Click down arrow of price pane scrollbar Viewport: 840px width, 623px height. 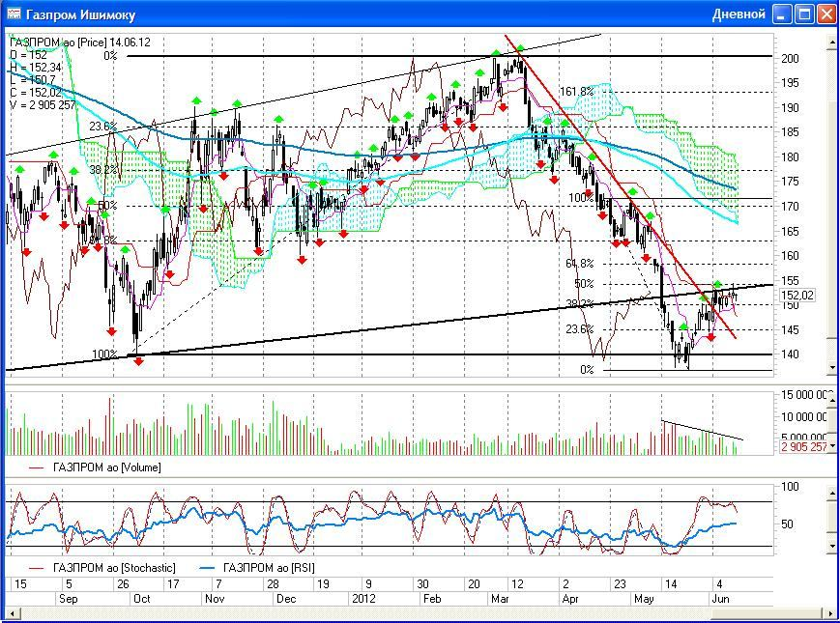(832, 368)
